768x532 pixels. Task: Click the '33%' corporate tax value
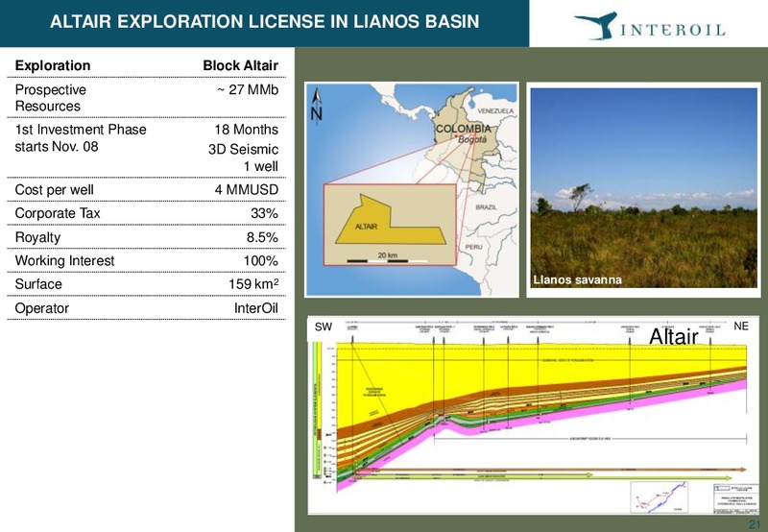point(265,213)
